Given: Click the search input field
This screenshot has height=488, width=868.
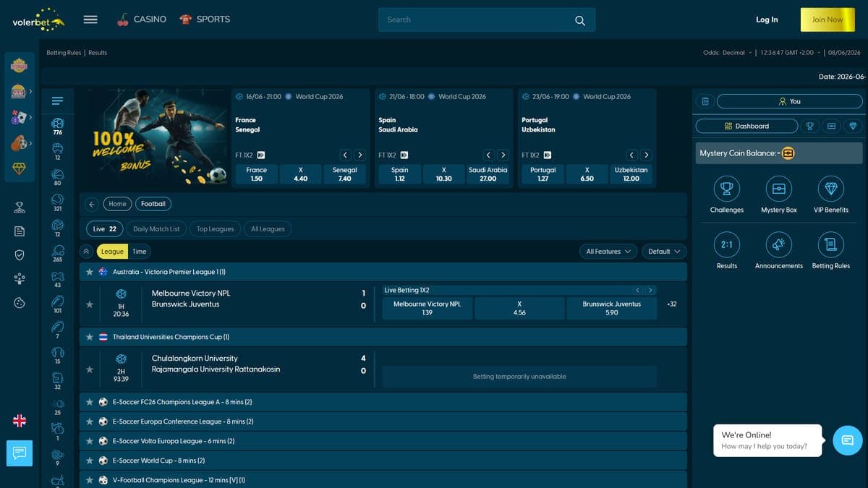Looking at the screenshot, I should [x=474, y=20].
